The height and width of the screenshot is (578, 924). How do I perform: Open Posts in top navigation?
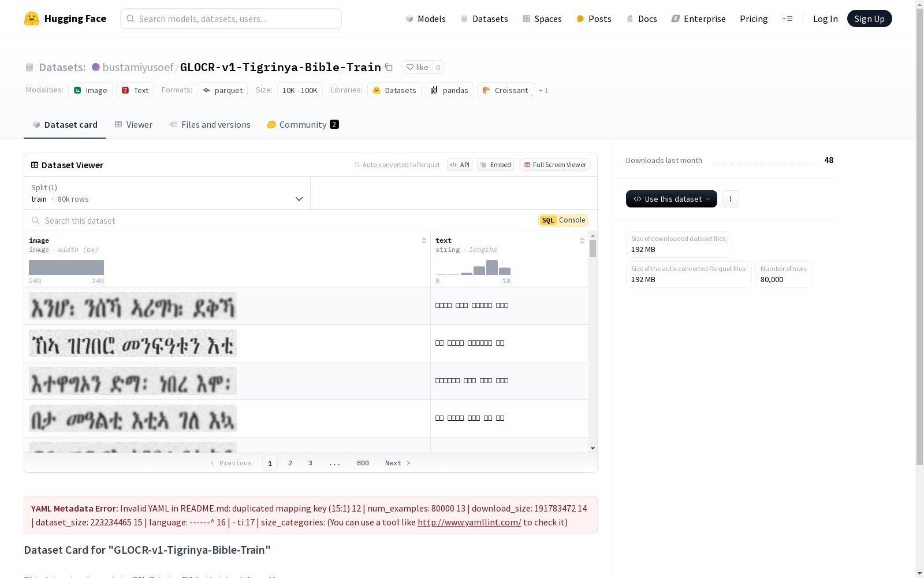tap(594, 18)
